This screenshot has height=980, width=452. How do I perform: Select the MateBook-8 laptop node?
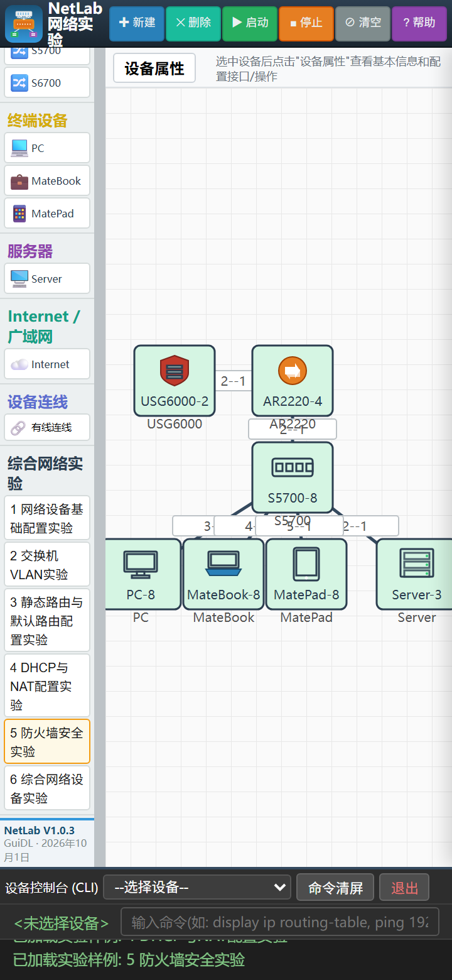[x=223, y=574]
